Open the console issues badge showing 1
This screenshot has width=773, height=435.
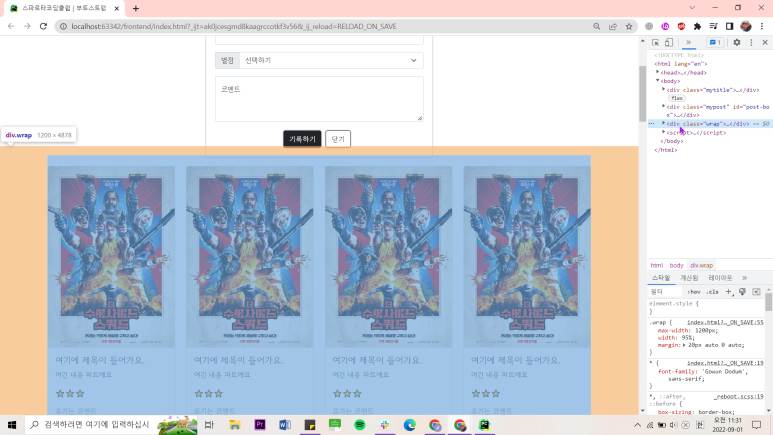click(715, 43)
